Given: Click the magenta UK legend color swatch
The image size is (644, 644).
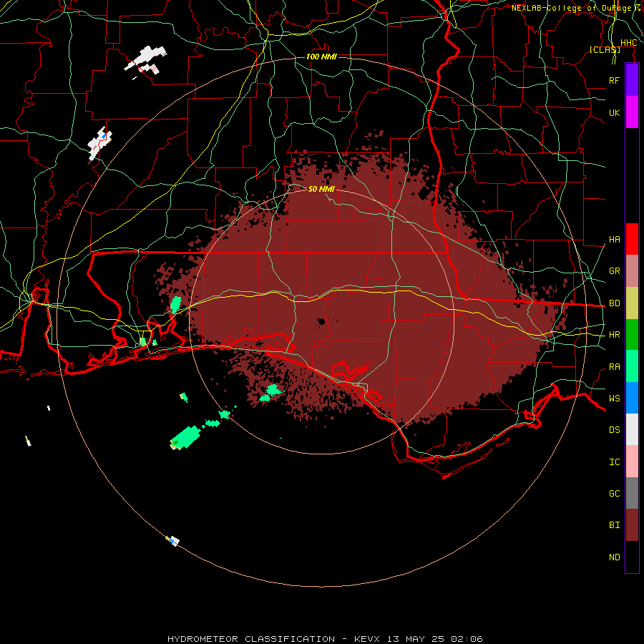Looking at the screenshot, I should coord(632,112).
